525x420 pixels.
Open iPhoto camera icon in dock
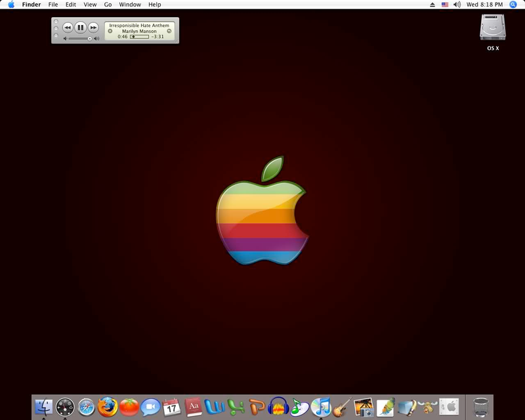[364, 407]
